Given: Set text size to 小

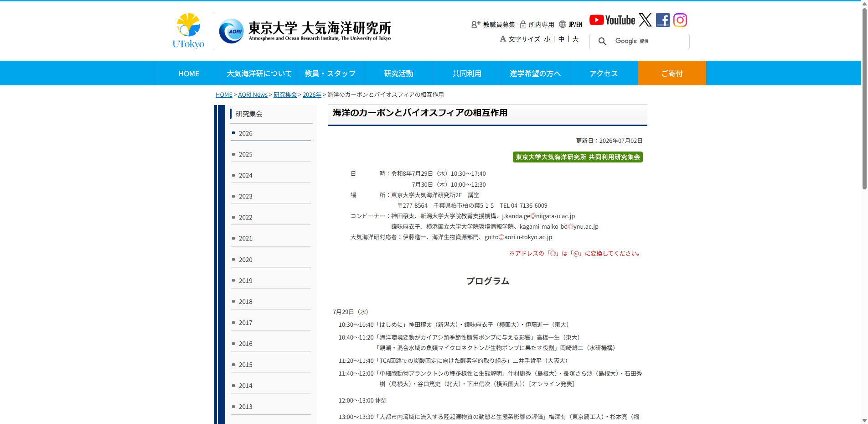Looking at the screenshot, I should coord(547,39).
